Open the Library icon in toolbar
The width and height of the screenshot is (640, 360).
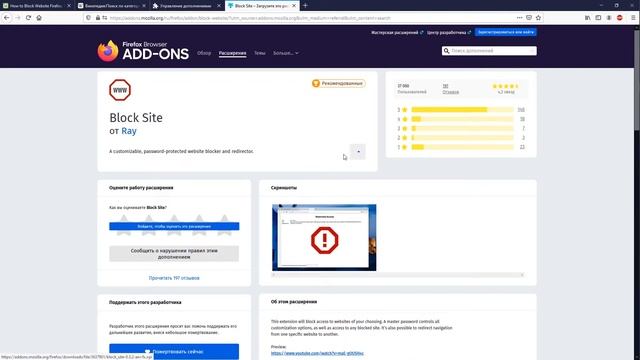tap(587, 18)
